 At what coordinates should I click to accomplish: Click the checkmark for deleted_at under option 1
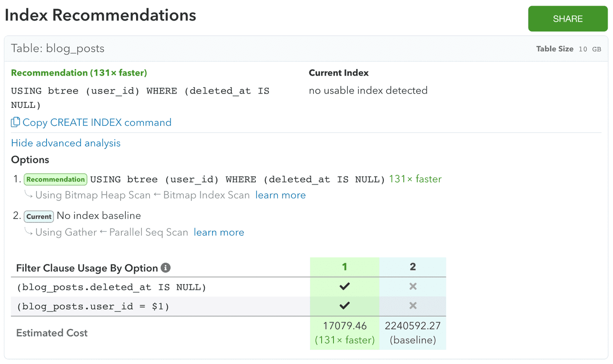tap(345, 286)
